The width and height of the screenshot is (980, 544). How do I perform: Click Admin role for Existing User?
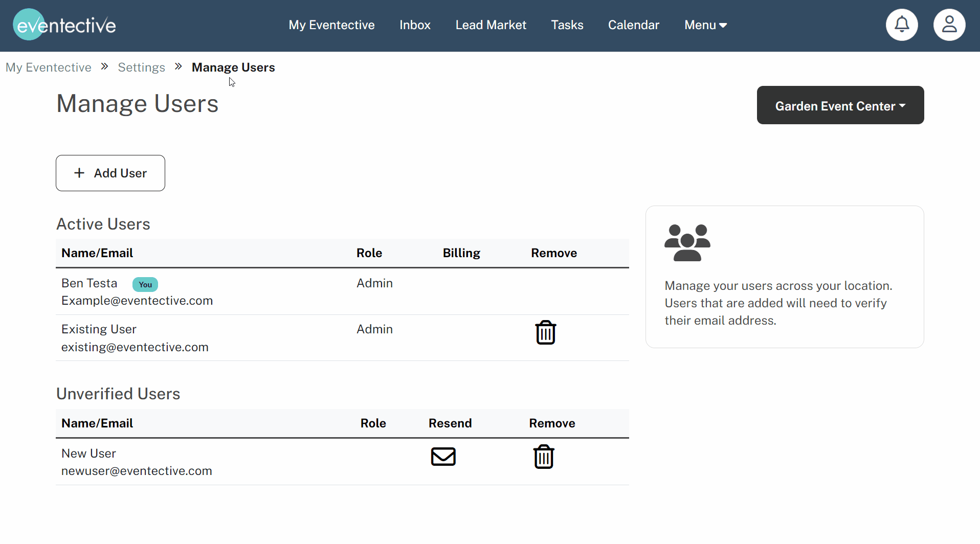pyautogui.click(x=374, y=329)
